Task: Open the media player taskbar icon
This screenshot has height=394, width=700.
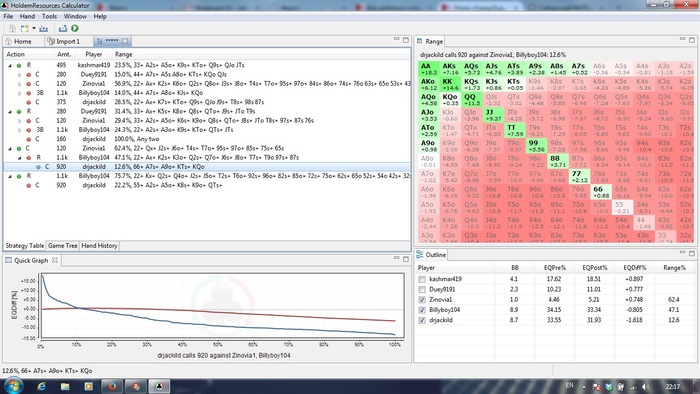Action: coord(88,386)
